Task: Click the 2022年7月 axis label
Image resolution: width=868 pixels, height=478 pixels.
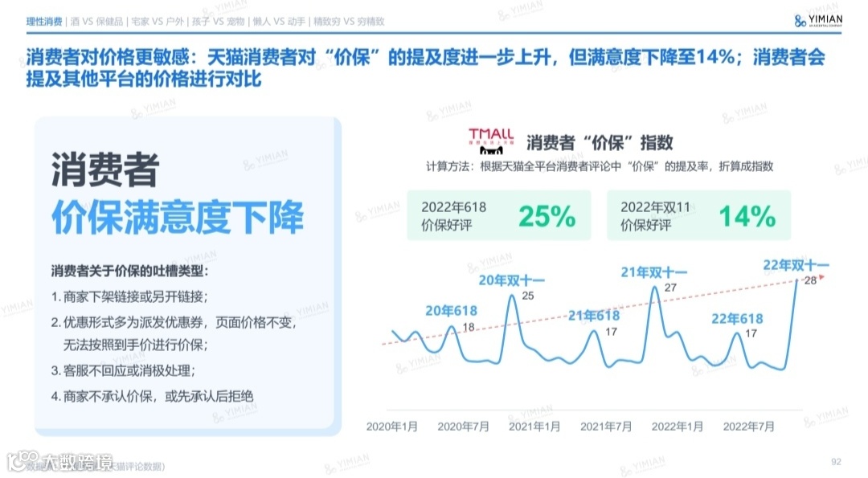Action: point(749,427)
